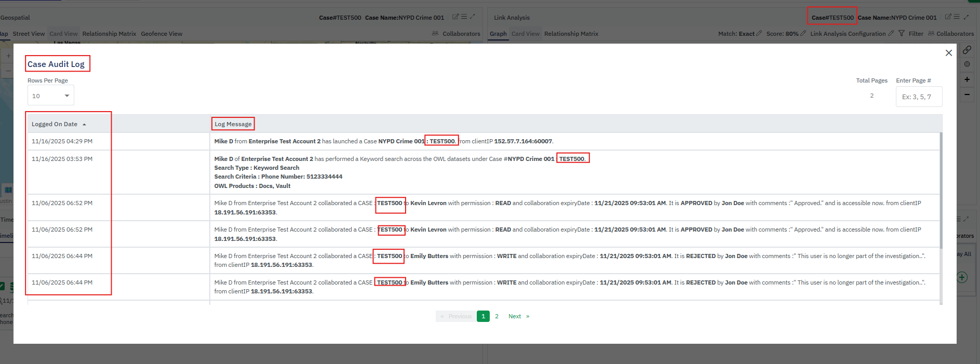Screen dimensions: 980x364
Task: Click the Filter funnel icon
Action: [902, 34]
